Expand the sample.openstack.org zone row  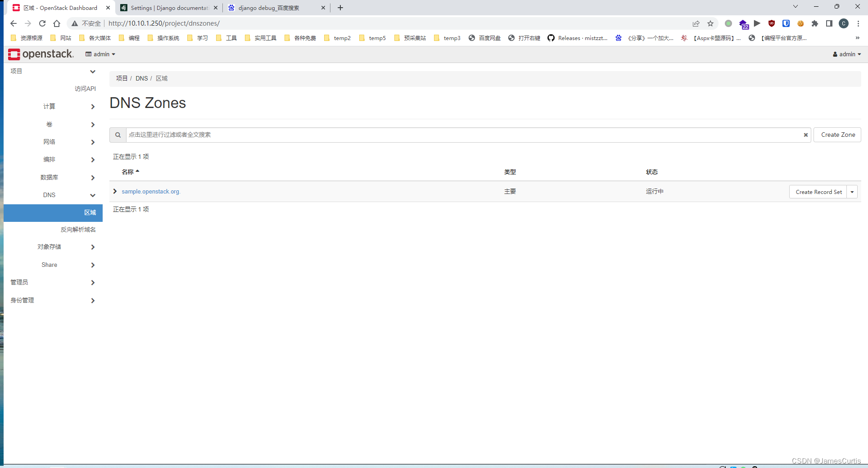coord(115,191)
